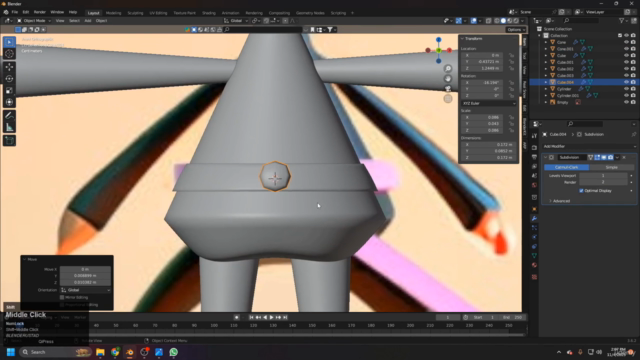
Task: Select the Annotate tool
Action: pos(9,116)
